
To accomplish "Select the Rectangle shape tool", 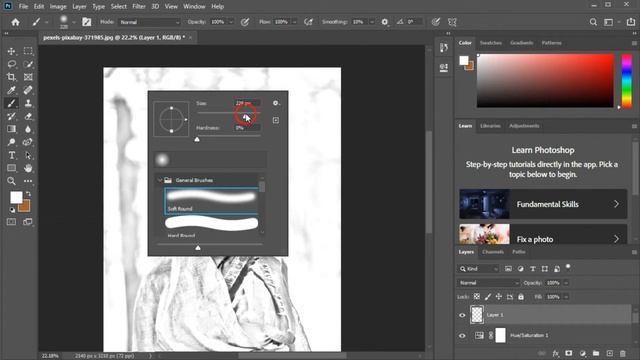I will 11,168.
